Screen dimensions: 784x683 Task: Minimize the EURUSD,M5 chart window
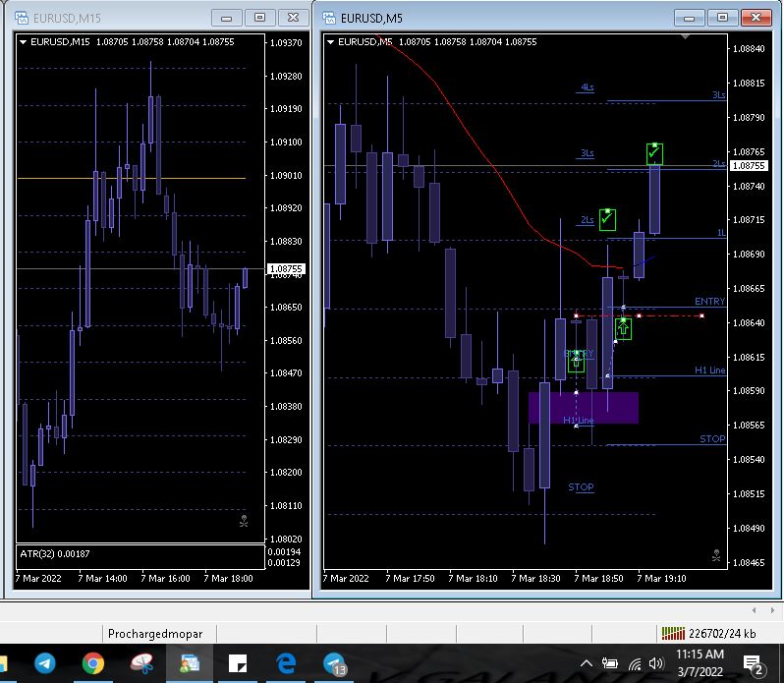point(690,18)
